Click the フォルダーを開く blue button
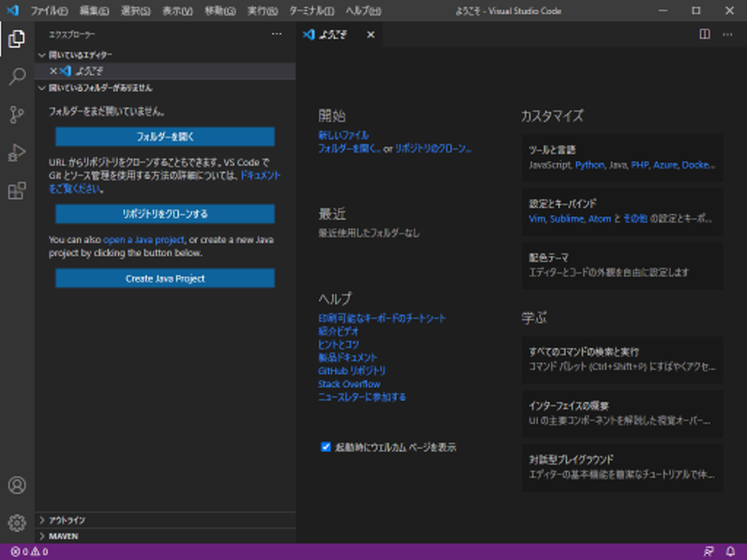747x560 pixels. 165,137
